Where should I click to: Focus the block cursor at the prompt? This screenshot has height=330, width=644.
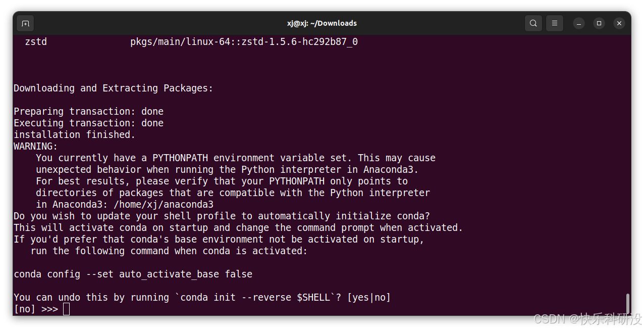coord(67,309)
